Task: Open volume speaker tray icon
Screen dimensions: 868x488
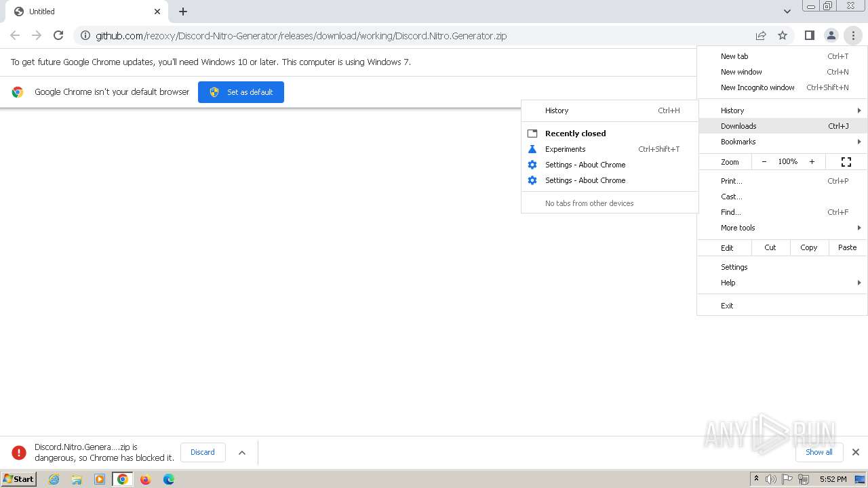Action: point(771,479)
